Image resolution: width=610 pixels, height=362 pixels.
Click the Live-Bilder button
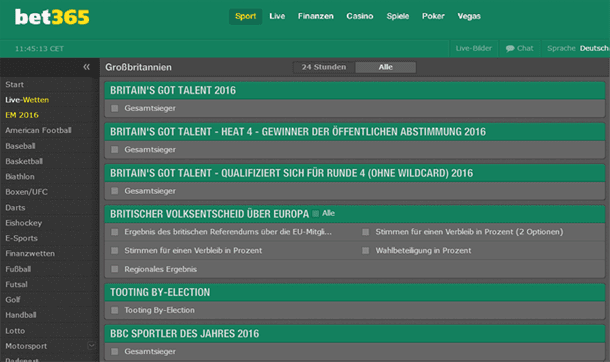click(473, 49)
